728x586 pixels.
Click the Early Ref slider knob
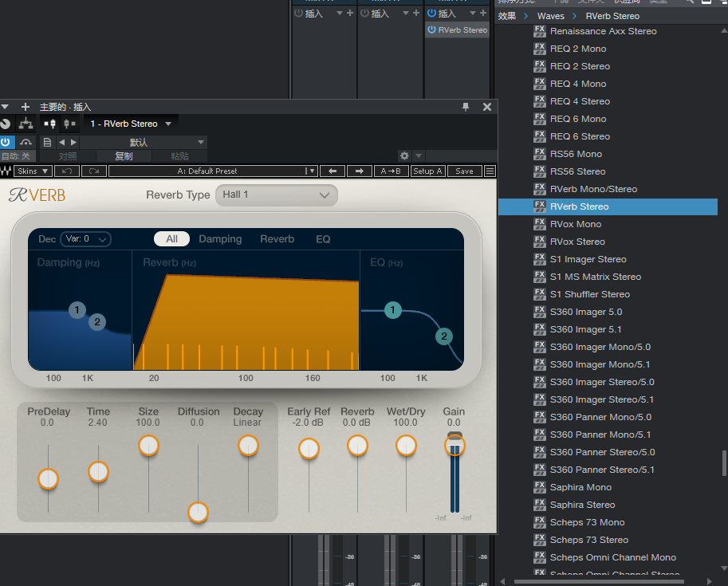(309, 449)
